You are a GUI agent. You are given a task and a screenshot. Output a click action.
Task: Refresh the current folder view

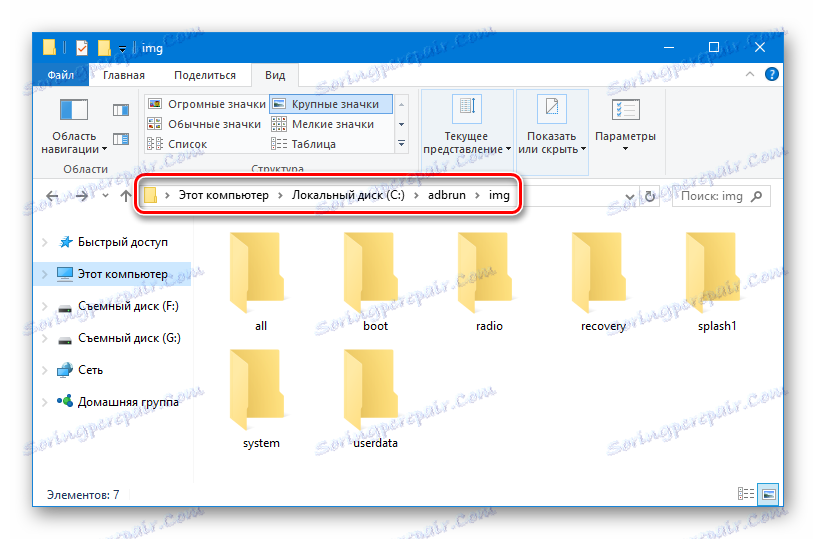[649, 196]
